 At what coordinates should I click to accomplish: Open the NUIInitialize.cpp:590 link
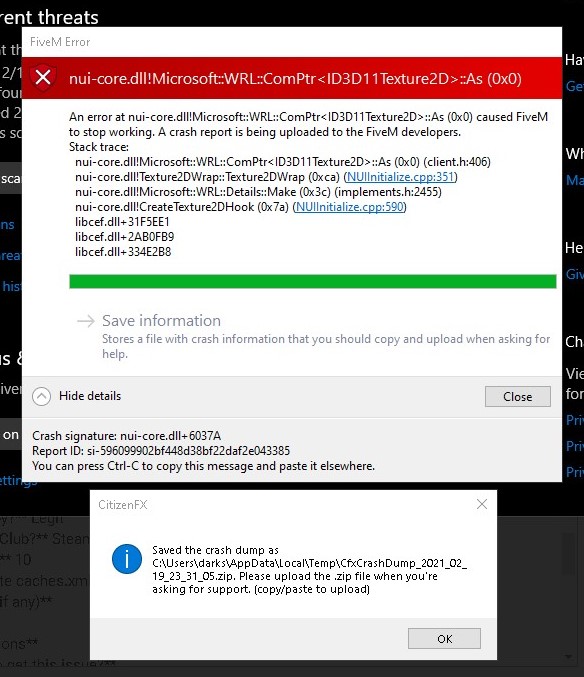click(350, 207)
